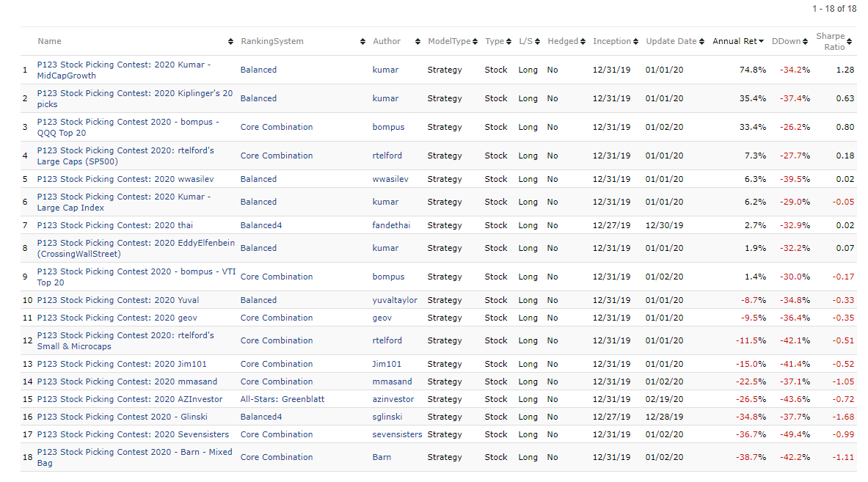
Task: Open author sevensisters profile
Action: [x=397, y=435]
